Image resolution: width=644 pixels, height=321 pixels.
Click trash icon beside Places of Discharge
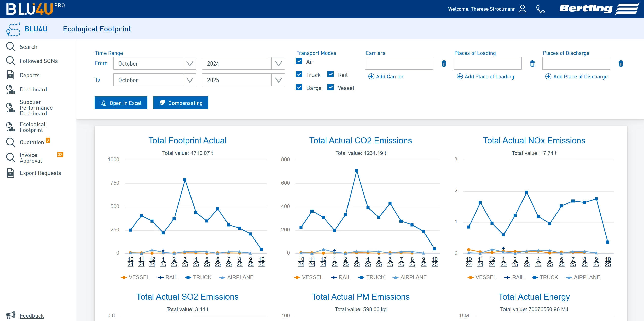[621, 63]
